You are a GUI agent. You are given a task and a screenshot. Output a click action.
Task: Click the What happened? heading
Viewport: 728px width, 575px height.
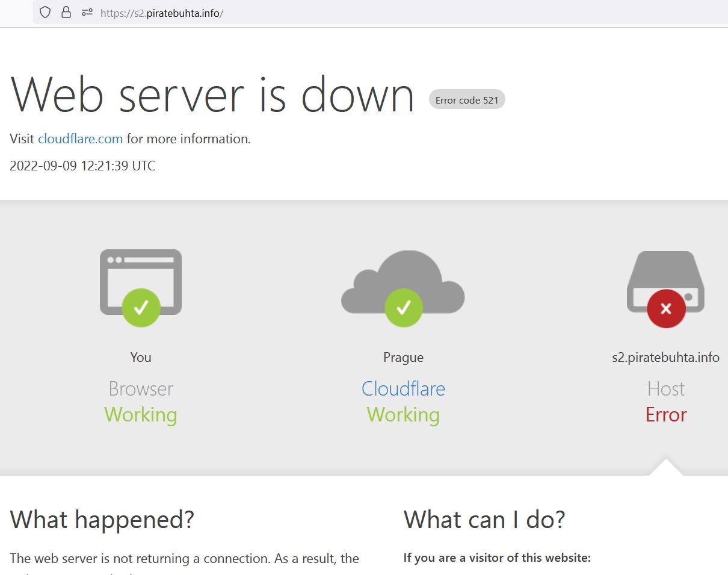point(102,519)
